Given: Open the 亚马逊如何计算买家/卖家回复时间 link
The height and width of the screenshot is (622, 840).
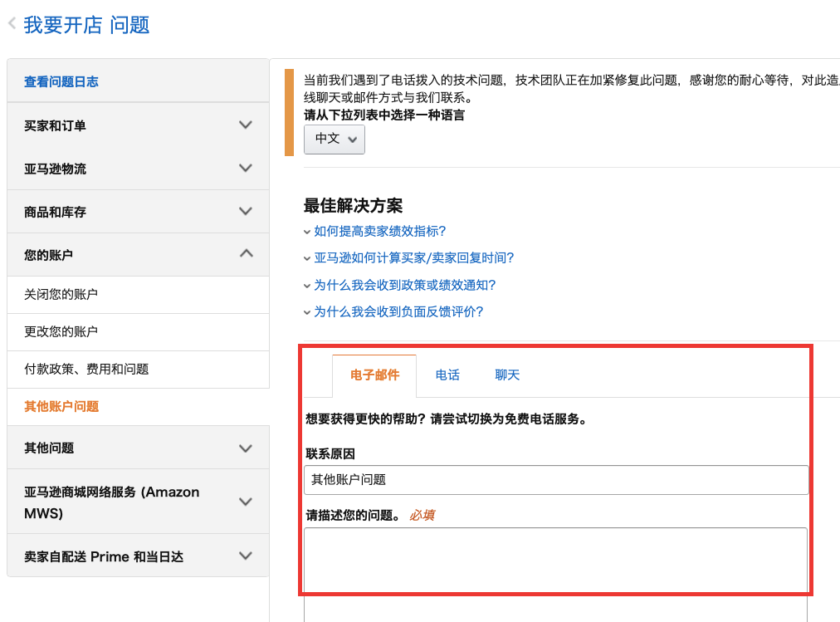Looking at the screenshot, I should 413,258.
